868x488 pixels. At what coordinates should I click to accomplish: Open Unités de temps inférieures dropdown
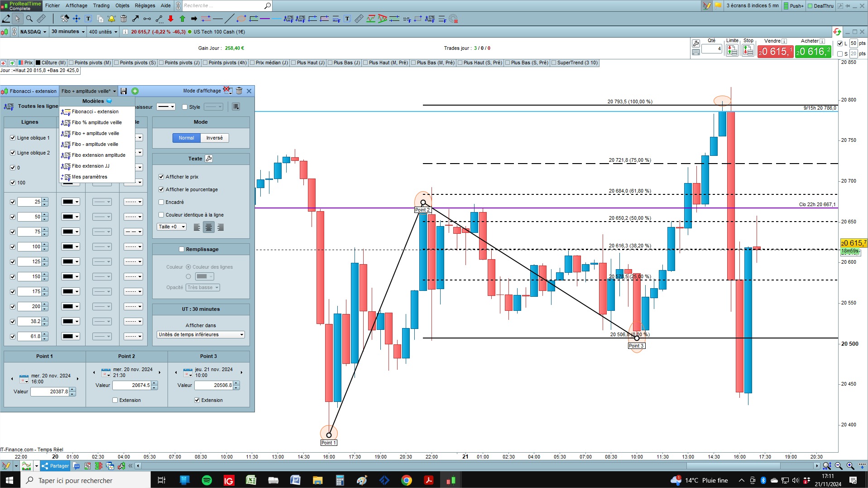click(201, 334)
